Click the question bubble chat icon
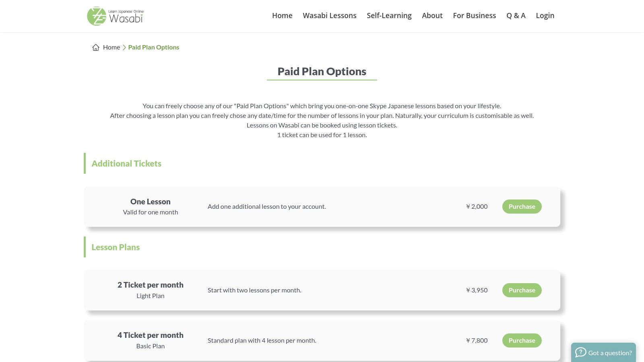 point(580,353)
